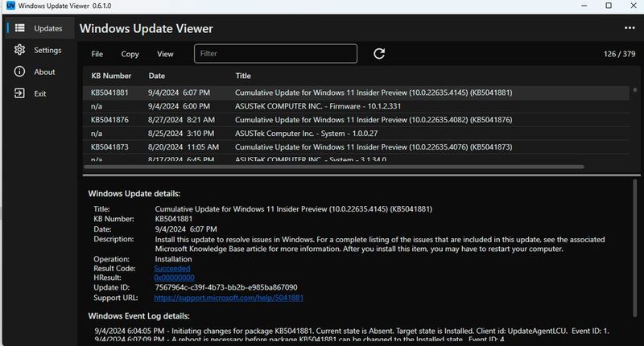Screen dimensions: 644x346
Task: Click the Exit door icon
Action: click(19, 93)
